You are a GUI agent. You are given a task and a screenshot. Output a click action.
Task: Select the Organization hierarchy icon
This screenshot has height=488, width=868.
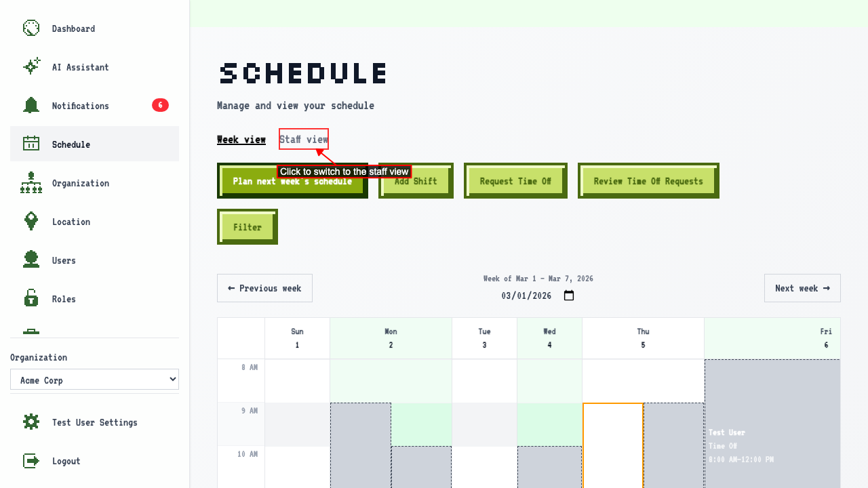click(x=31, y=183)
